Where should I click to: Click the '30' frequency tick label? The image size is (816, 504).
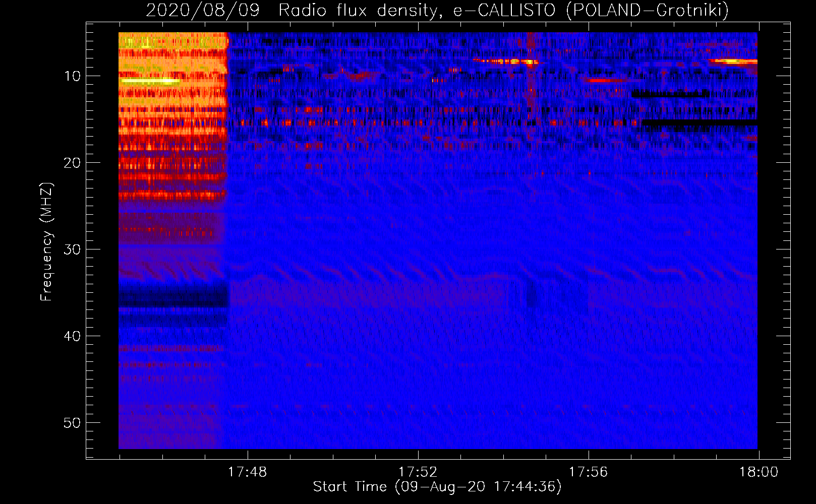[72, 249]
